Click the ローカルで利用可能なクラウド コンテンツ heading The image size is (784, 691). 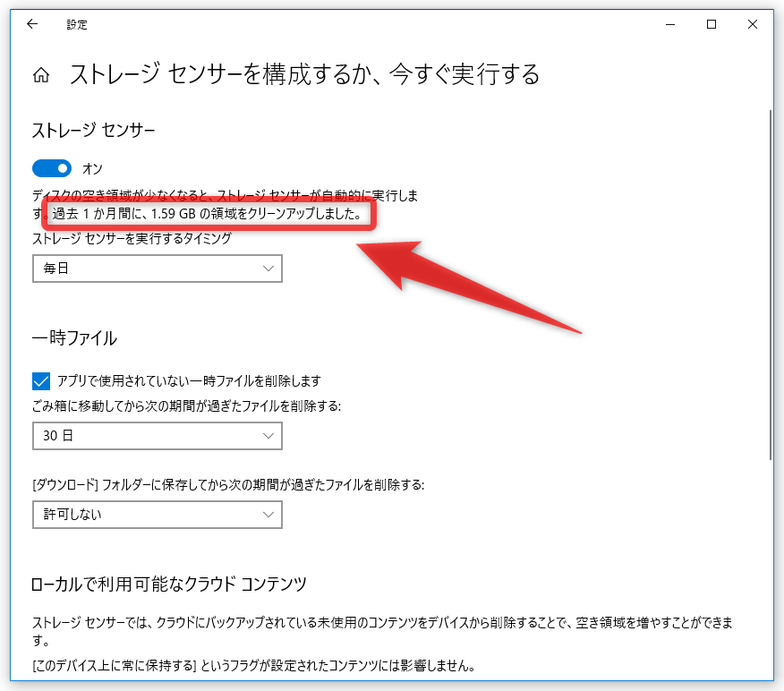(x=169, y=584)
